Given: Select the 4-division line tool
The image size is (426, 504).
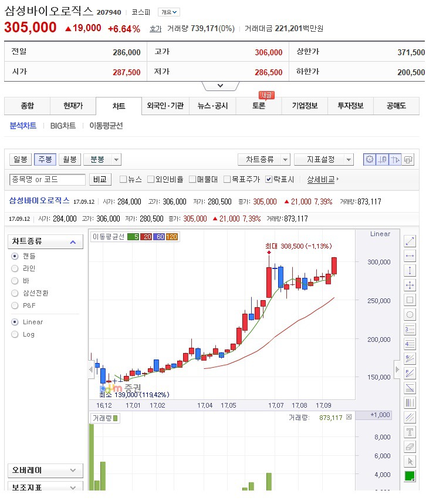Looking at the screenshot, I should click(410, 344).
